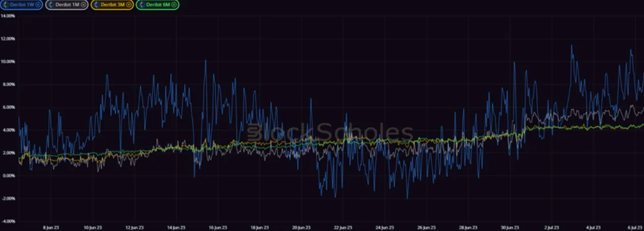Click the -4.00% y-axis label
Screen dimensions: 644x231
click(x=8, y=221)
